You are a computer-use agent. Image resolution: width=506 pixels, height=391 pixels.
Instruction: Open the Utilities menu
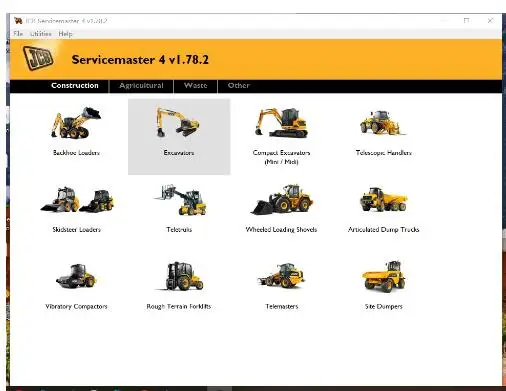41,34
